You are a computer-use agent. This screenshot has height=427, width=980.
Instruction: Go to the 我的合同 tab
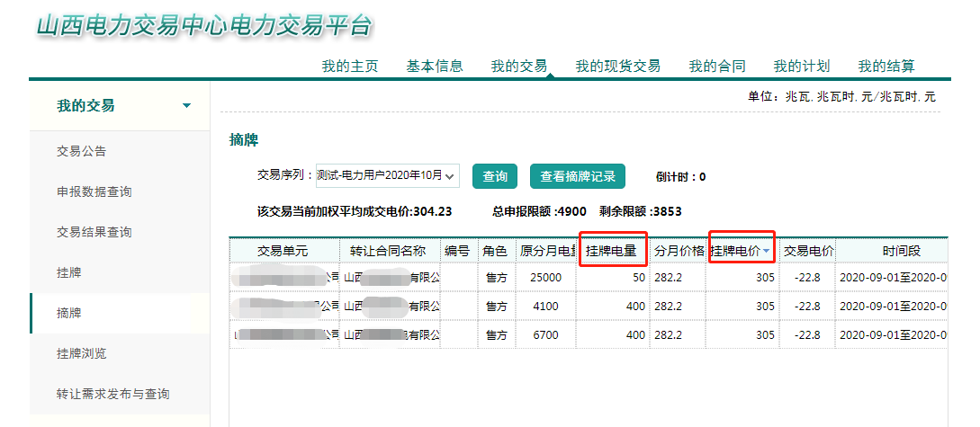click(x=717, y=66)
